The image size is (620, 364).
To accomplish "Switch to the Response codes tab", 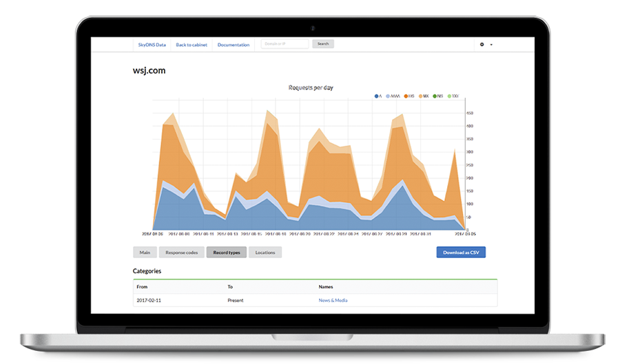I will click(181, 253).
